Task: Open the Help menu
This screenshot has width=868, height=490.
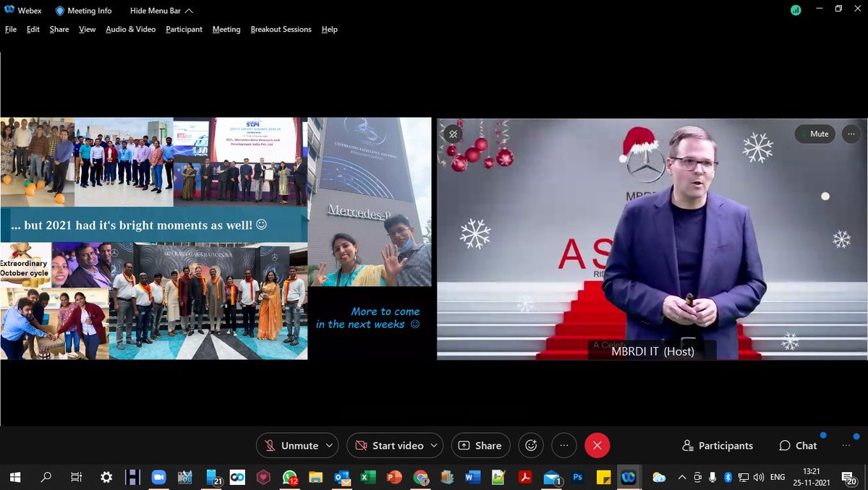Action: 329,29
